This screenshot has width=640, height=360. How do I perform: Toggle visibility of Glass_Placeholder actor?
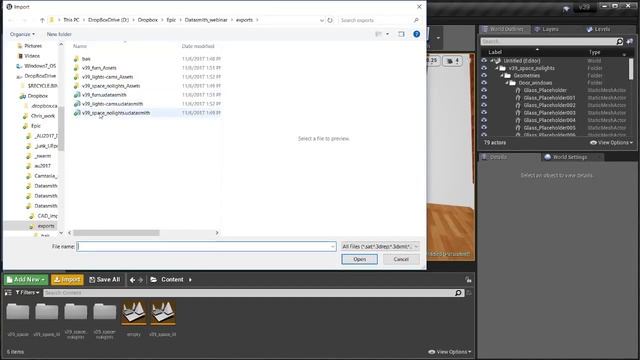[x=484, y=90]
